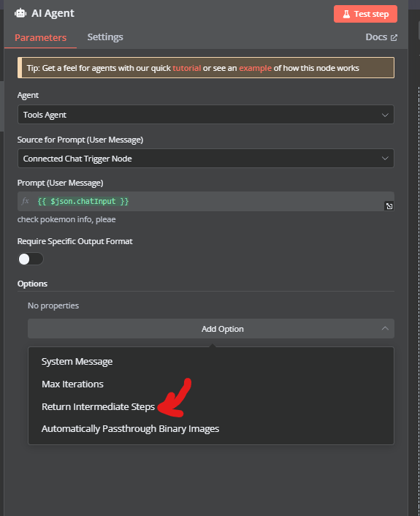
Task: Click the expand expression editor icon
Action: tap(389, 206)
